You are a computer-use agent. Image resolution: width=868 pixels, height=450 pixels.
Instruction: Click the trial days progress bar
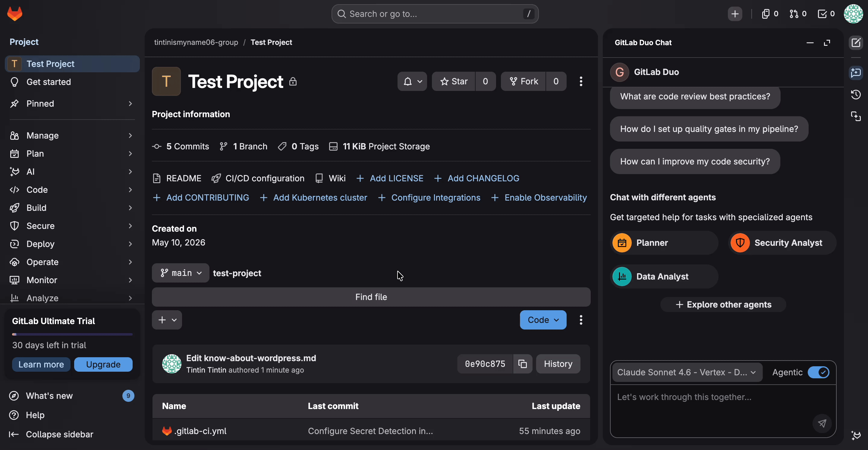pyautogui.click(x=72, y=334)
